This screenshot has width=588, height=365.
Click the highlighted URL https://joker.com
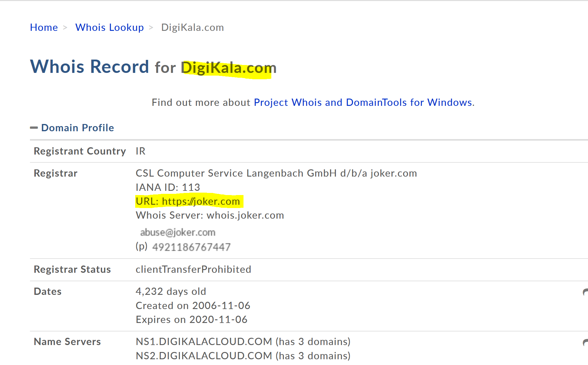(x=188, y=201)
